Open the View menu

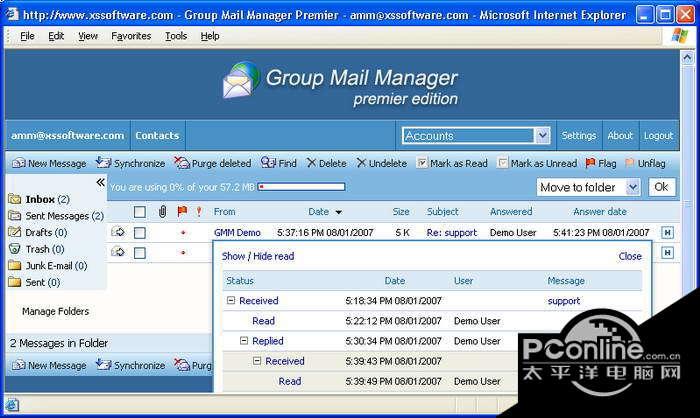[88, 36]
